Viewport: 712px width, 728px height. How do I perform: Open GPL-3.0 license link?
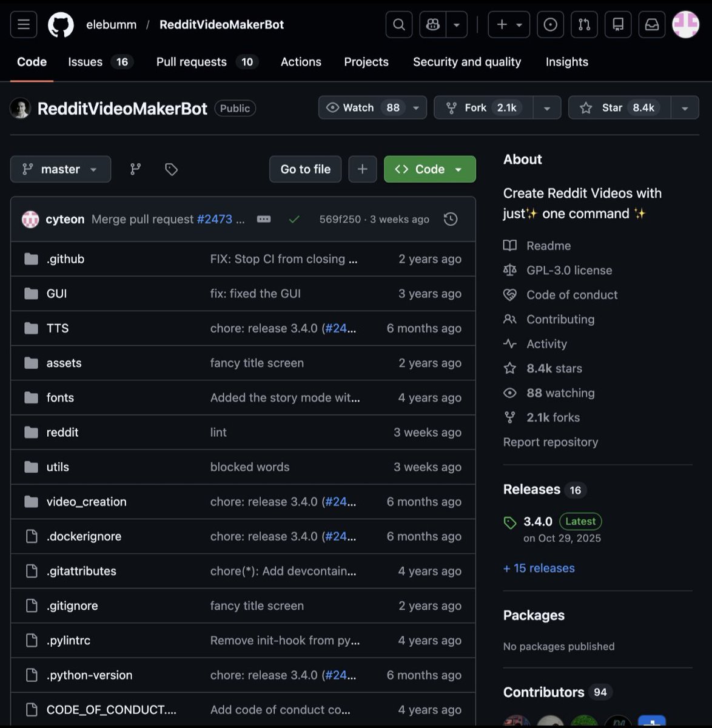click(569, 270)
